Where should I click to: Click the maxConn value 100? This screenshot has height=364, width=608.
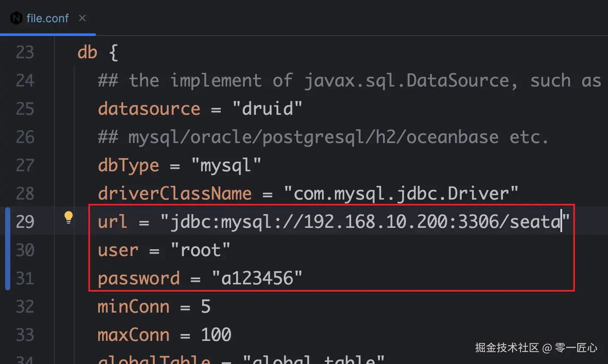coord(216,335)
